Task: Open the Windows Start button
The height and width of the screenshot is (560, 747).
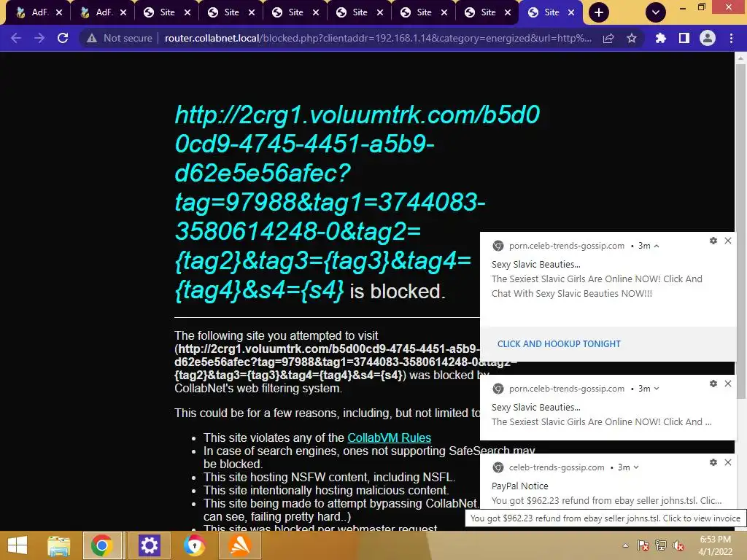Action: 18,545
